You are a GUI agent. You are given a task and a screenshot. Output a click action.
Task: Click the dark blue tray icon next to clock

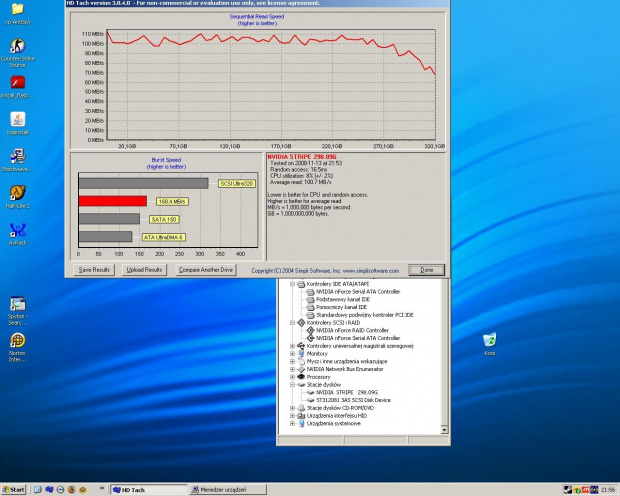[594, 490]
